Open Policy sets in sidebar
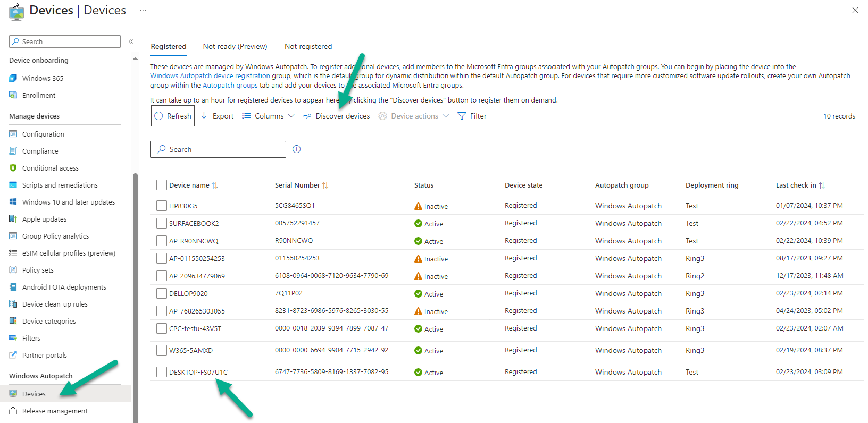Viewport: 868px width, 423px height. 38,270
